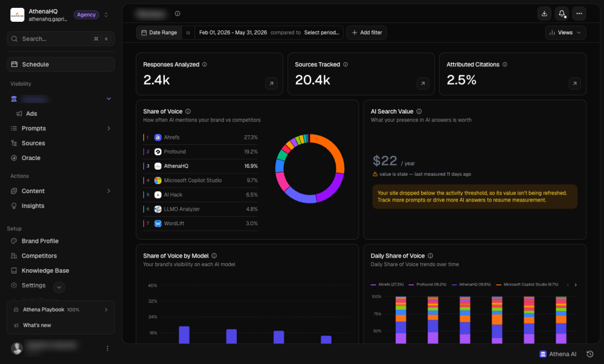The height and width of the screenshot is (364, 604).
Task: Open Responses Analyzed detail arrow
Action: click(272, 83)
